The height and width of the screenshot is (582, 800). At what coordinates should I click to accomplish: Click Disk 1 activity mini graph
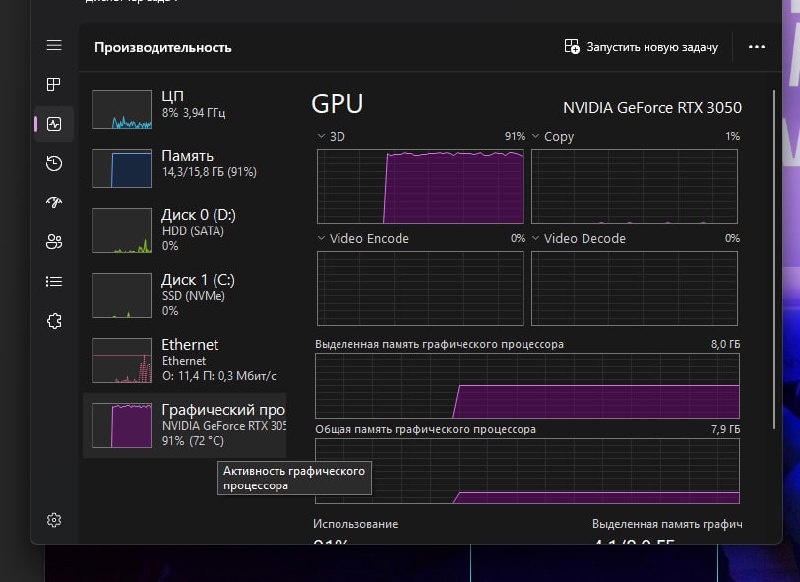click(122, 295)
